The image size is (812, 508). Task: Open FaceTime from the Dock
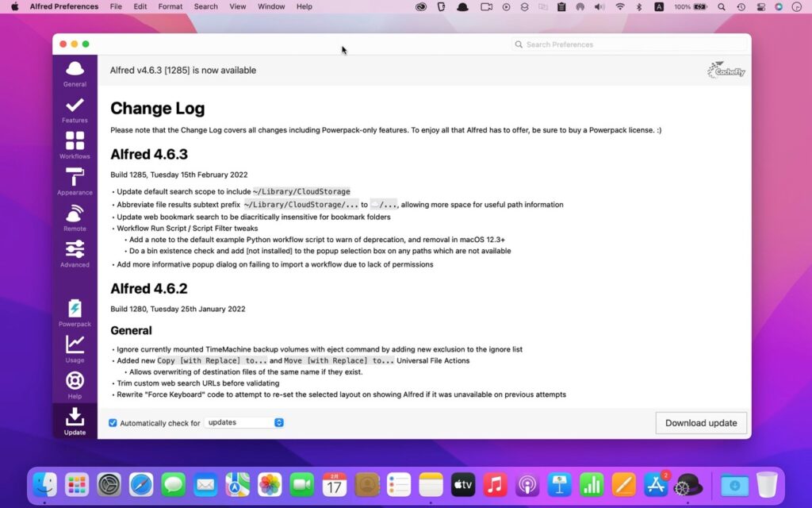pos(302,485)
